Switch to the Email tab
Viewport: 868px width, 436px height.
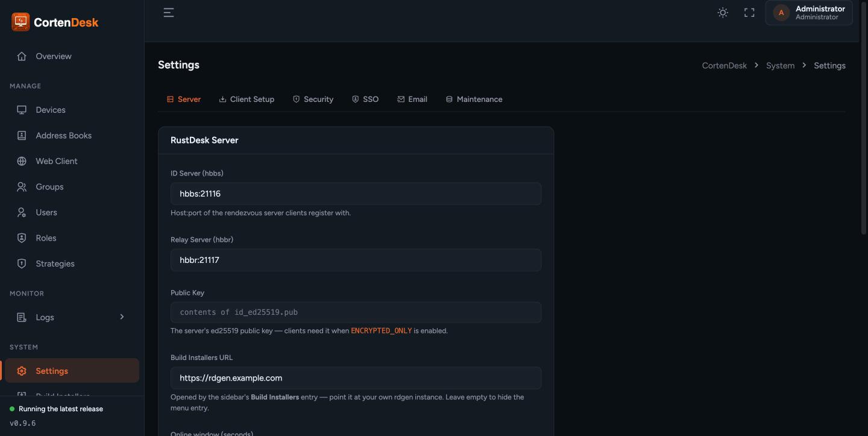click(412, 100)
